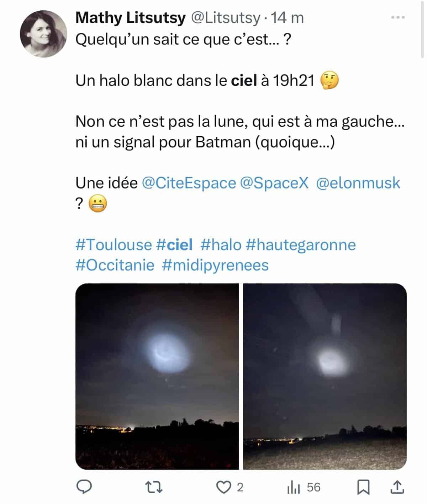Open the three-dot more options menu

(398, 17)
